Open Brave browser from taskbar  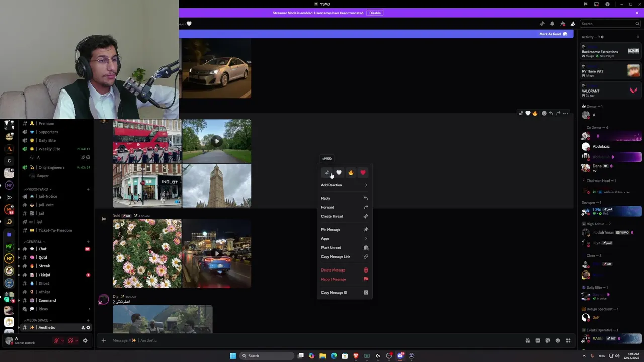(356, 356)
